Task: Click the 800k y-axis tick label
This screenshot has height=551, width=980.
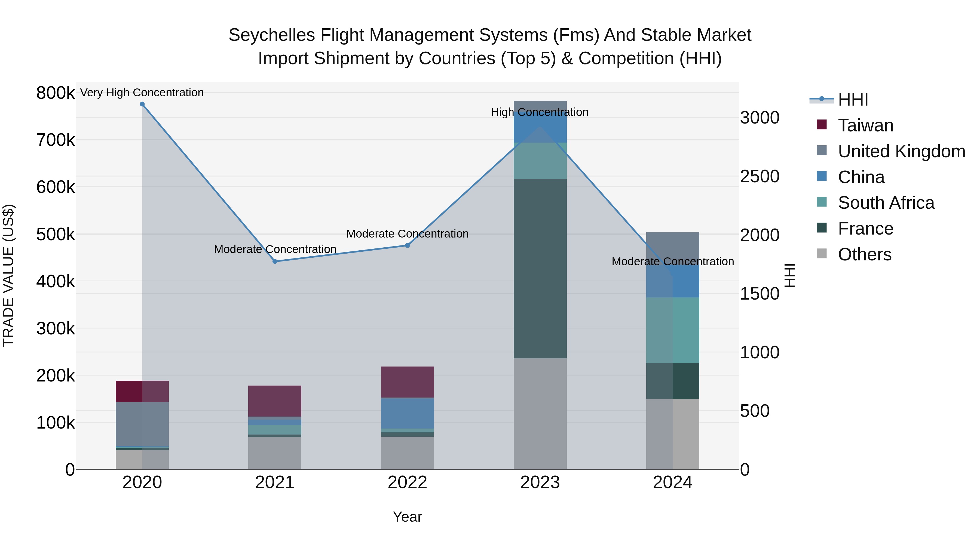Action: point(56,93)
